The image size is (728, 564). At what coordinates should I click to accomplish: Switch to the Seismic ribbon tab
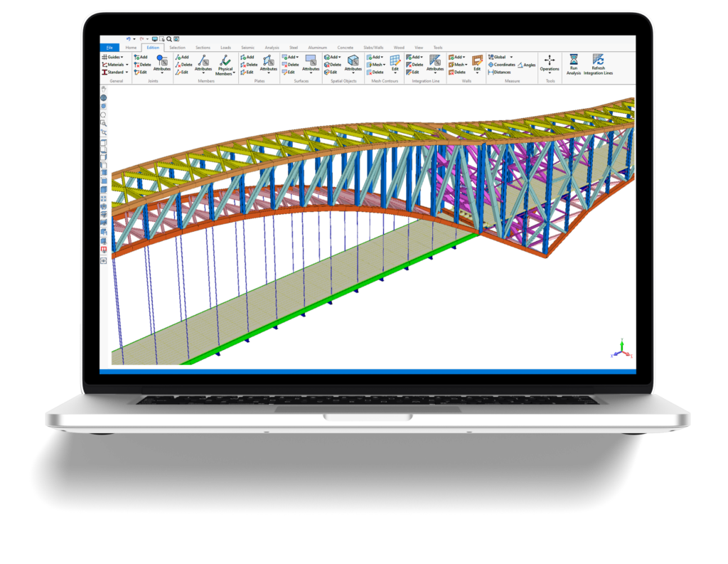tap(247, 48)
